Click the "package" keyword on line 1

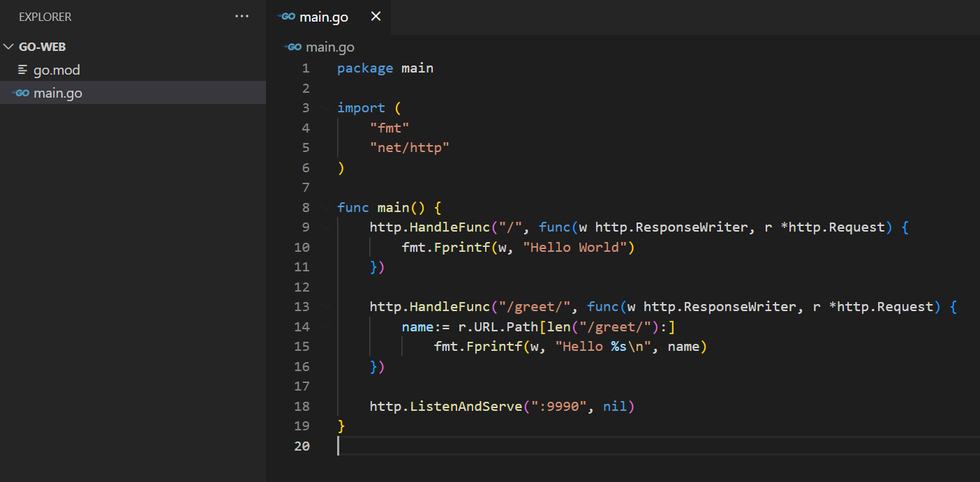[365, 68]
